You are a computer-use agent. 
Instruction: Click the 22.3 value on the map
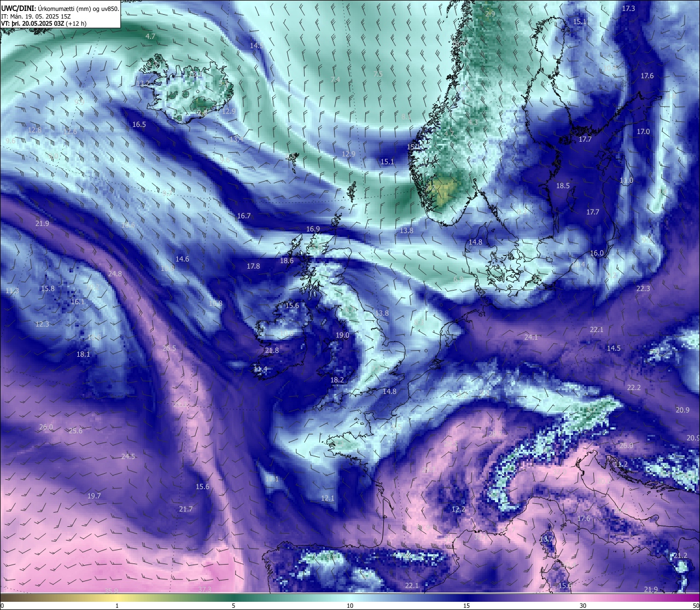tap(643, 289)
